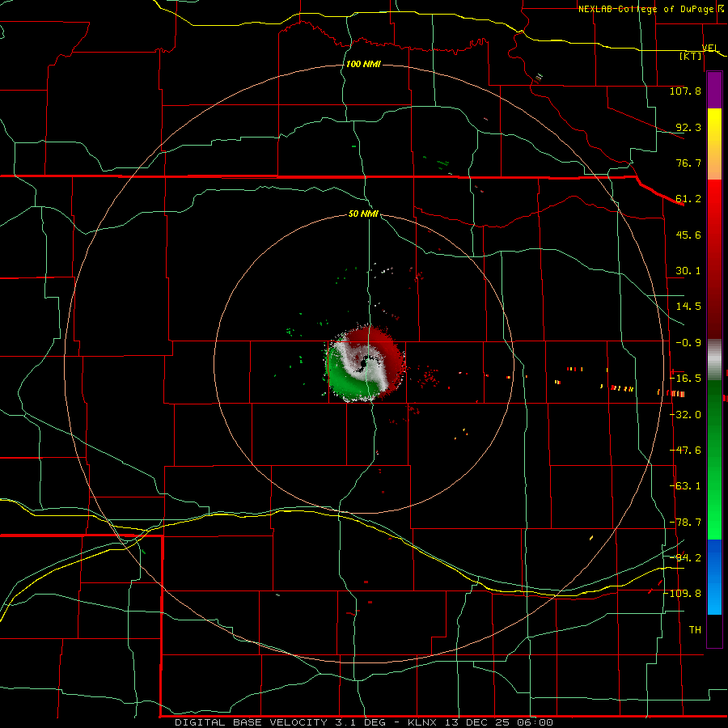The image size is (728, 728).
Task: Click the VEL legend title
Action: click(710, 48)
